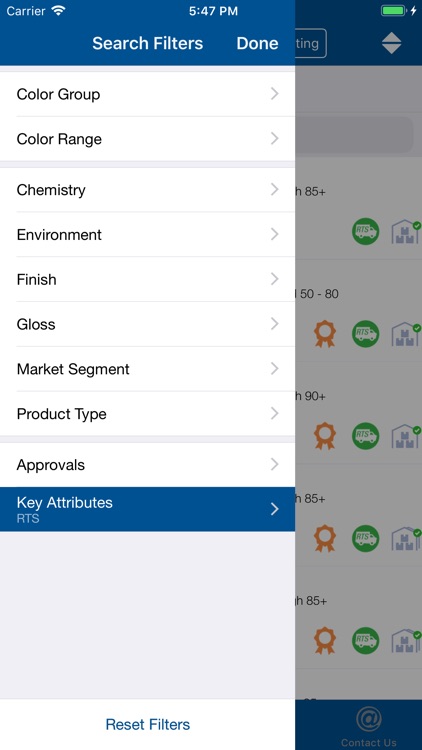422x750 pixels.
Task: Open the Finish filter row
Action: pos(147,279)
